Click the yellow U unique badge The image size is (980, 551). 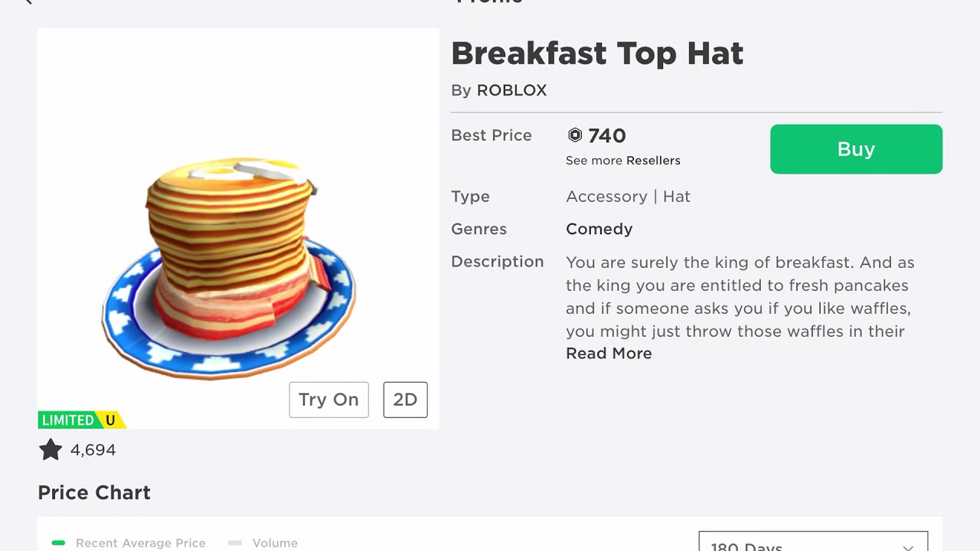pos(110,420)
